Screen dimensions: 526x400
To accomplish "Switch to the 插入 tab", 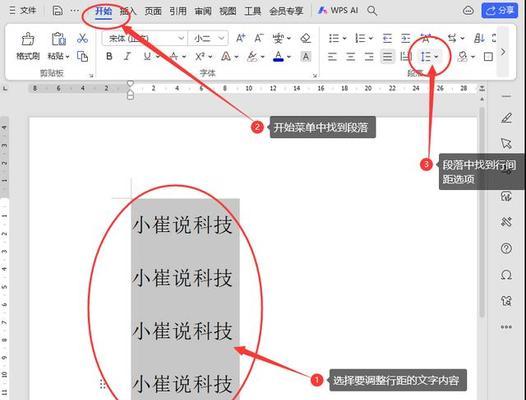I will pos(128,11).
